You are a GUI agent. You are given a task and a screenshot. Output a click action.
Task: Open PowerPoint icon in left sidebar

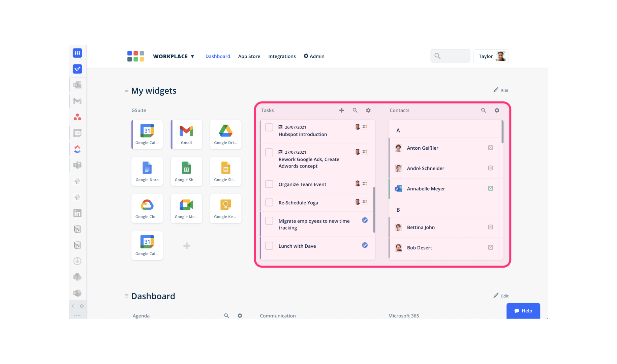coord(78,293)
